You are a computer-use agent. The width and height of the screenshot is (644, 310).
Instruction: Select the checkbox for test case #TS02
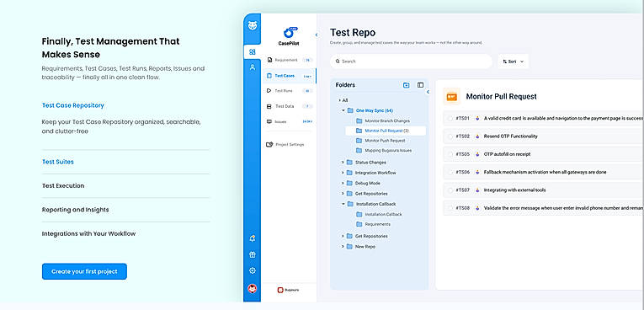pos(450,136)
